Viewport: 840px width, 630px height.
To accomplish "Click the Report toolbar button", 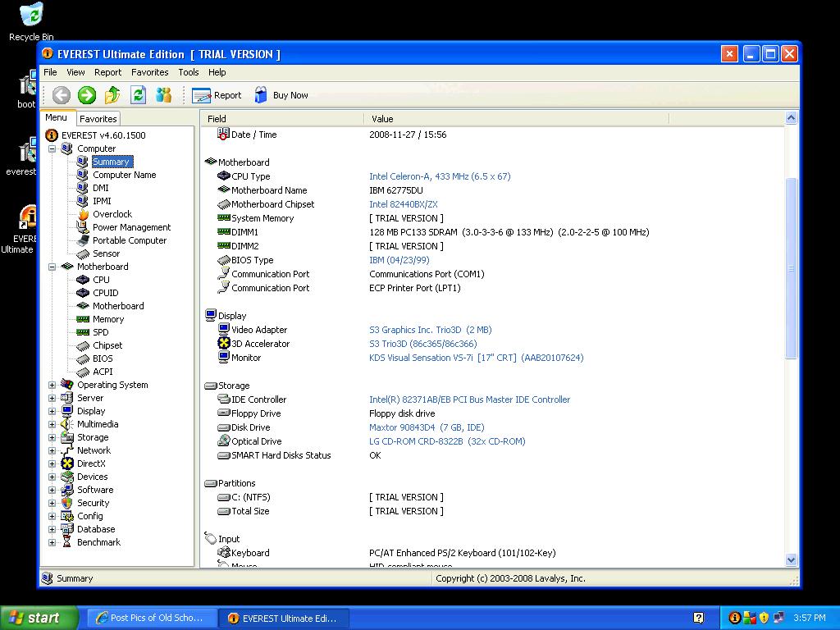I will pyautogui.click(x=217, y=95).
